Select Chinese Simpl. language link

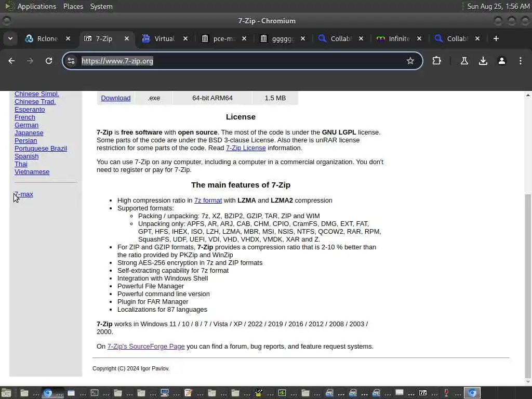37,94
